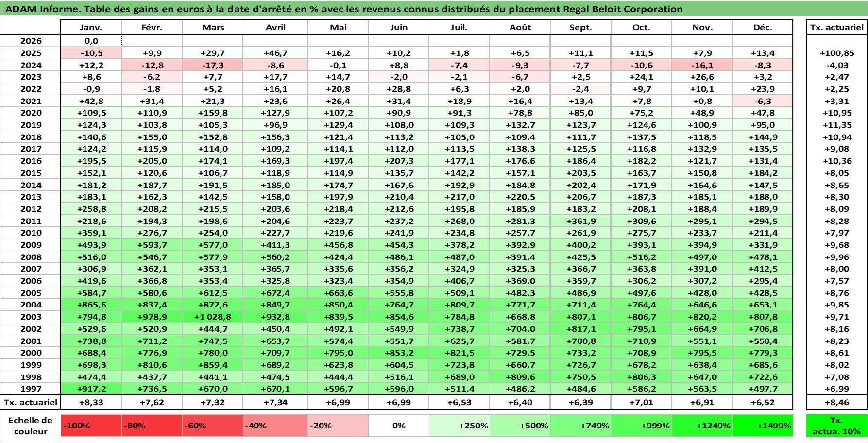Click the Janv. column header
Screen dimensions: 868x443
(91, 27)
